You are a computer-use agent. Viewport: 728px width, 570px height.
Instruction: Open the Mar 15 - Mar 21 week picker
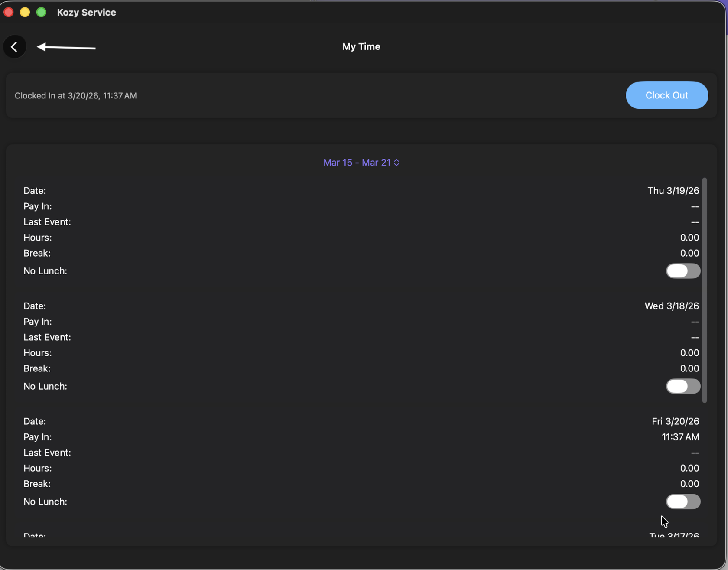click(361, 163)
